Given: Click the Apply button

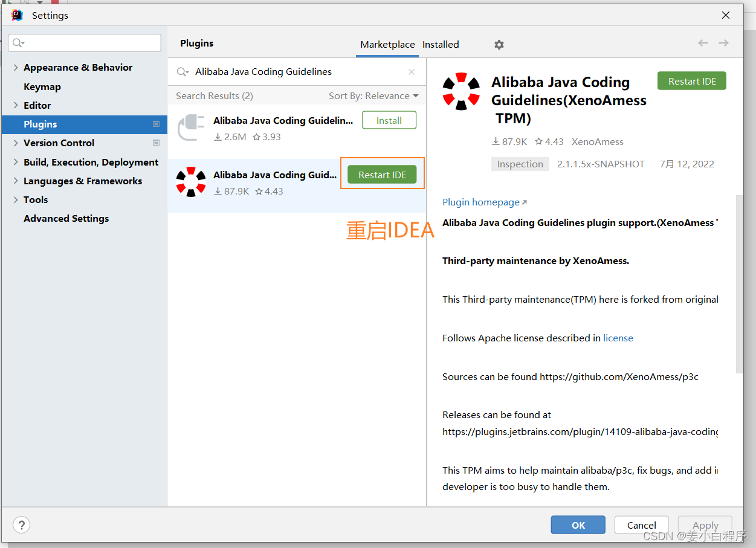Looking at the screenshot, I should click(705, 525).
